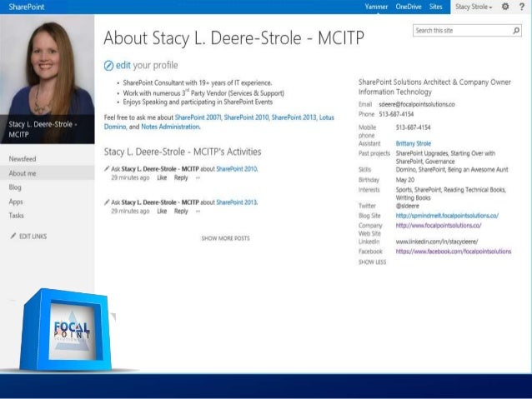The width and height of the screenshot is (532, 399).
Task: Open ellipsis menu on SharePoint 2010 post
Action: point(198,177)
